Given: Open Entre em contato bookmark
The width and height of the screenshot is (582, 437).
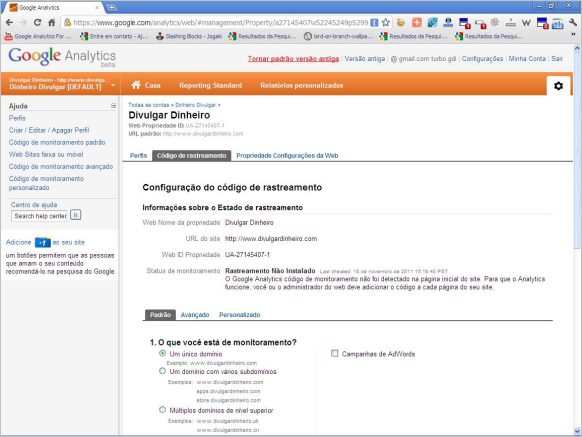Looking at the screenshot, I should pyautogui.click(x=114, y=36).
